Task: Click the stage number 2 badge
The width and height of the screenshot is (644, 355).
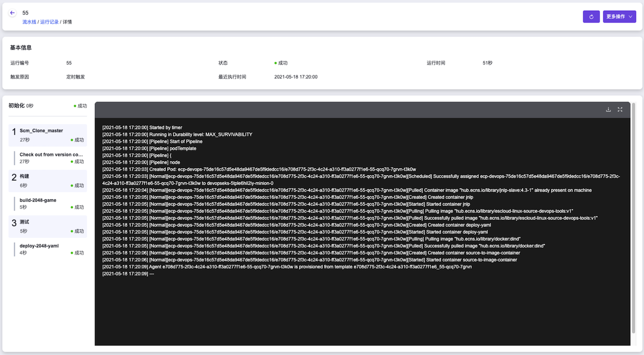Action: pyautogui.click(x=14, y=178)
